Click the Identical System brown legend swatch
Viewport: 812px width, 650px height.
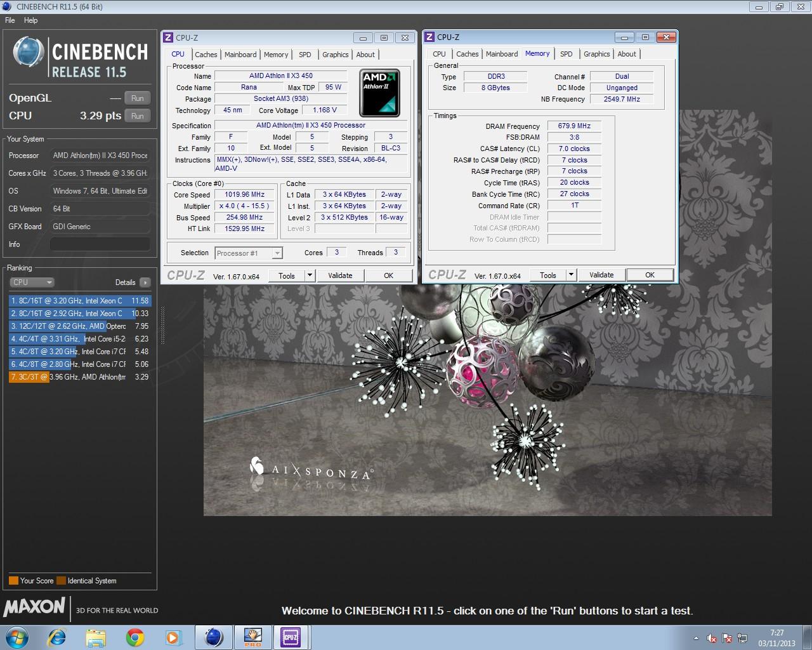(x=61, y=581)
